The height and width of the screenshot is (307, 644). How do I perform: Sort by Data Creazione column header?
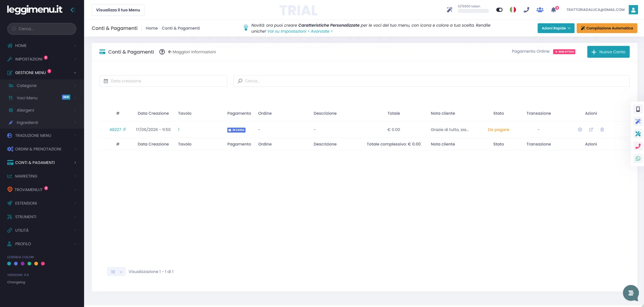click(x=153, y=113)
